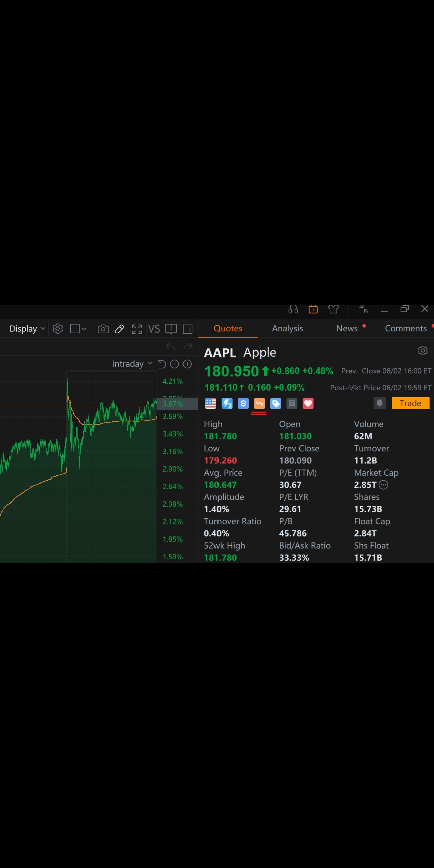This screenshot has height=868, width=434.
Task: Open the News tab
Action: pyautogui.click(x=347, y=329)
